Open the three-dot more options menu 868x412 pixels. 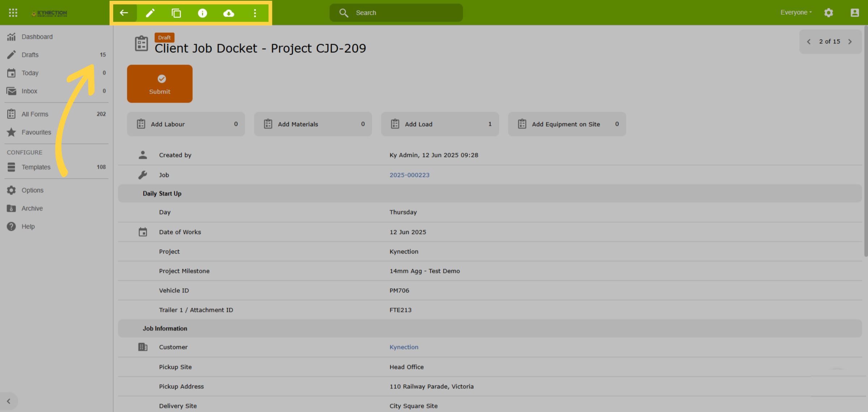tap(255, 13)
